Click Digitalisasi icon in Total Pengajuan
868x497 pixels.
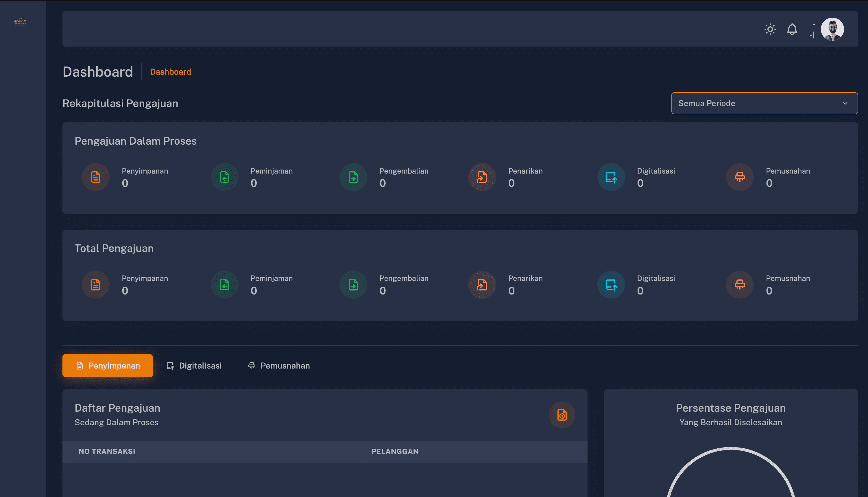click(611, 285)
